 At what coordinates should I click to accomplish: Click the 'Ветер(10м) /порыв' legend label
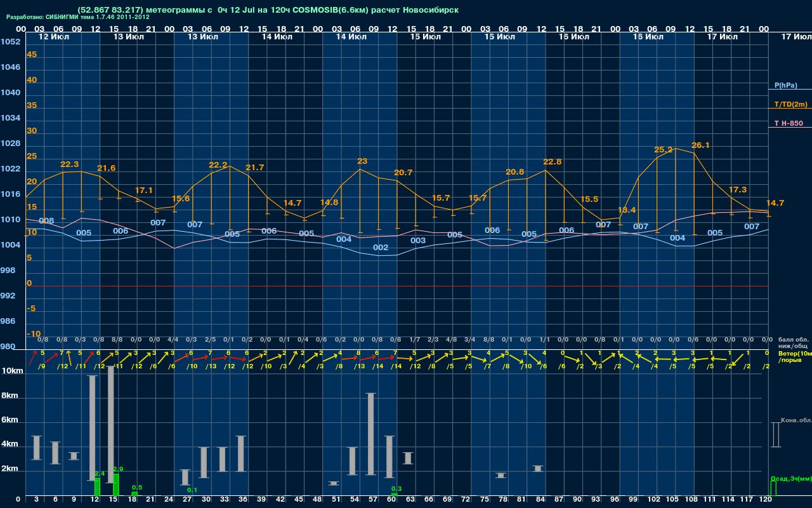pyautogui.click(x=795, y=357)
